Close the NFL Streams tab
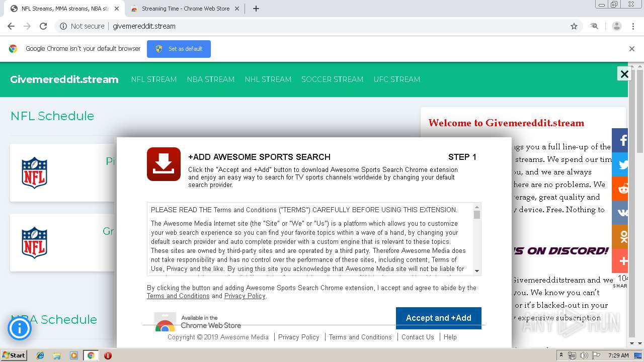This screenshot has width=644, height=362. pos(117,9)
